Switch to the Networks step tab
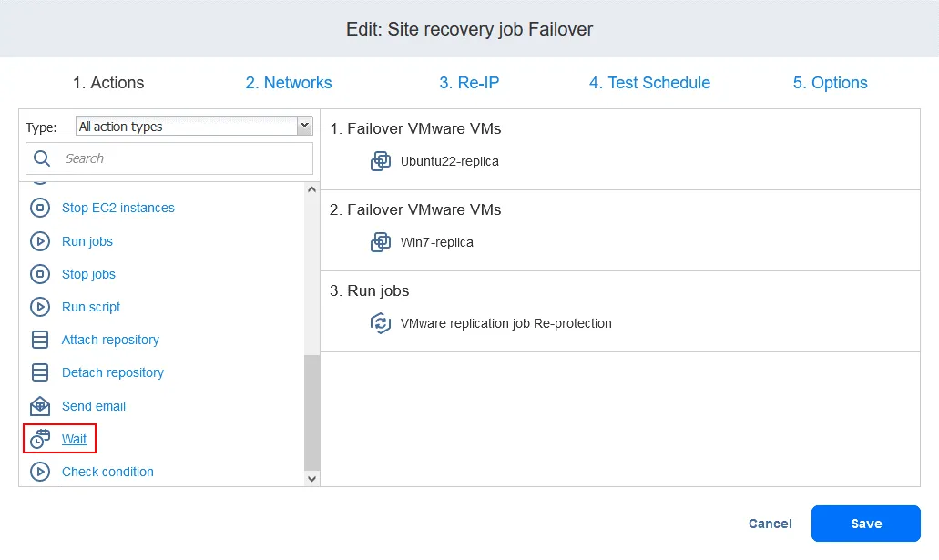Image resolution: width=939 pixels, height=560 pixels. tap(289, 83)
